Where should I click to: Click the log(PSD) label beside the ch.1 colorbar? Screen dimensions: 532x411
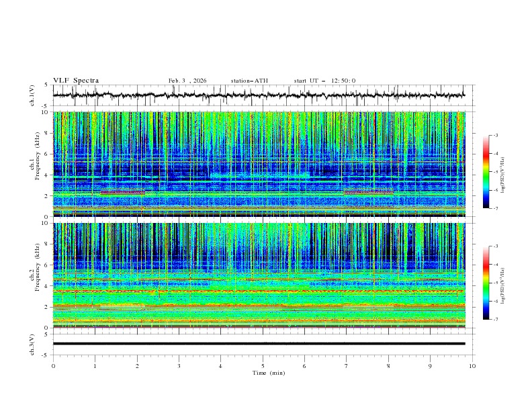(502, 176)
